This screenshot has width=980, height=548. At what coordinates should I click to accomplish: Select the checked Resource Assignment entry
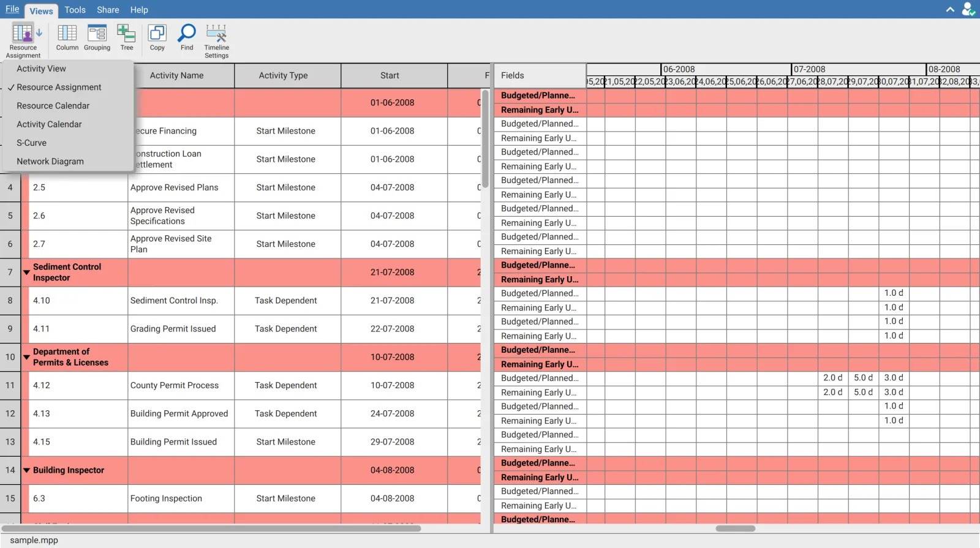(67, 87)
